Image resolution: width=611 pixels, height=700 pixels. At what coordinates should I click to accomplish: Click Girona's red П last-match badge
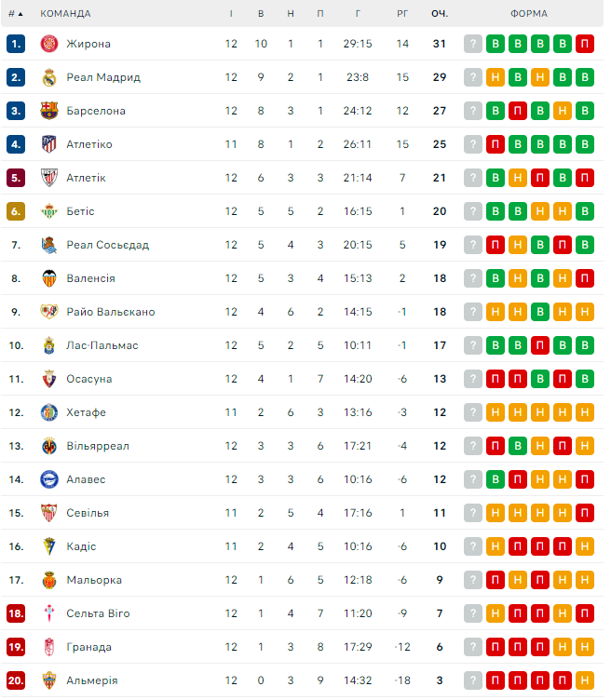[585, 44]
